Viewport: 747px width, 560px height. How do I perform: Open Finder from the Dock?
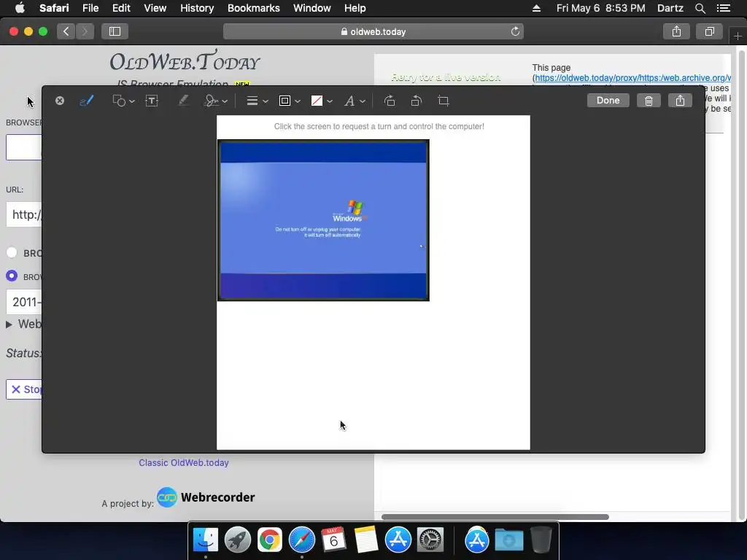click(206, 540)
